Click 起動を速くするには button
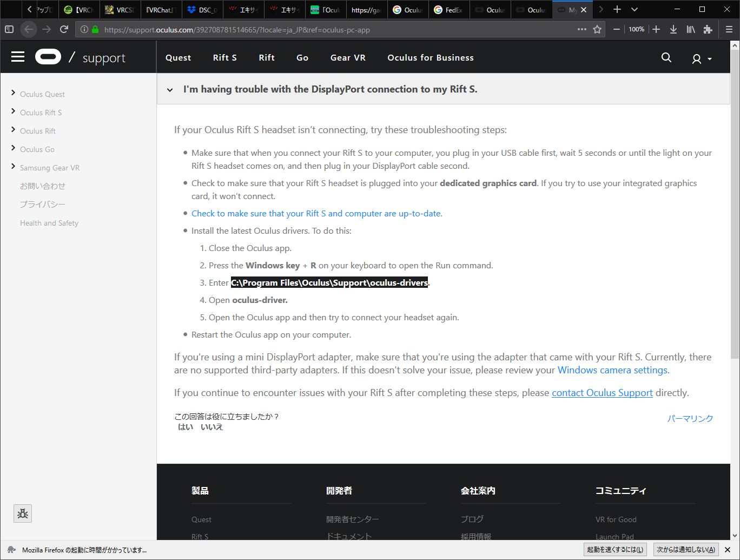 click(616, 549)
